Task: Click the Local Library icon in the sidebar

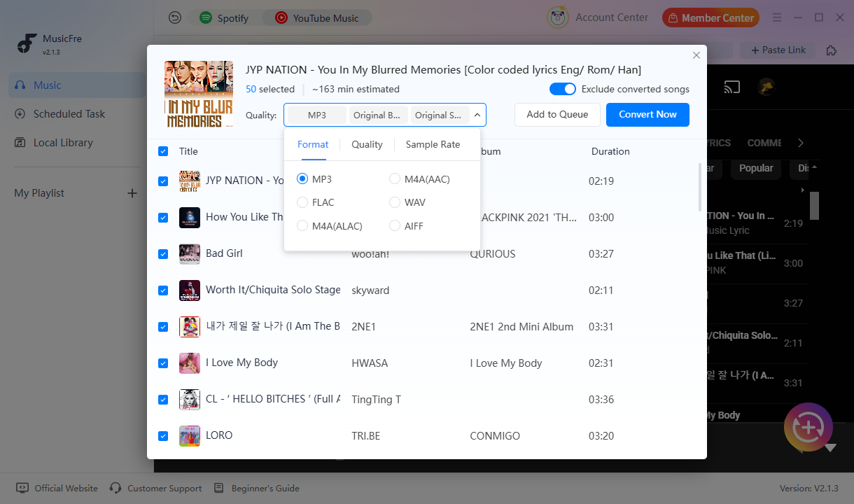Action: [x=20, y=143]
